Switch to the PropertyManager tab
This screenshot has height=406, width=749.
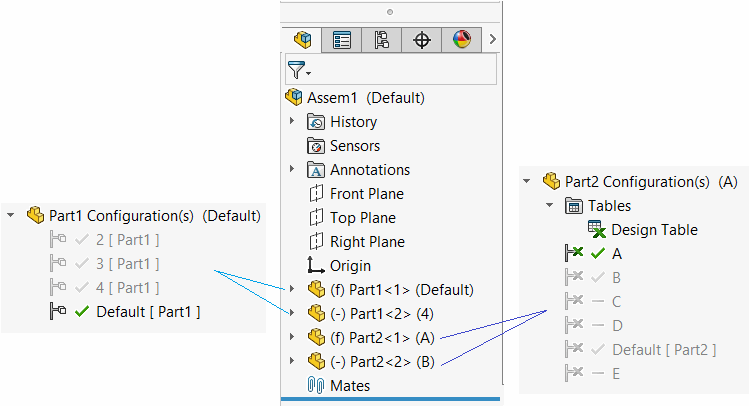point(342,40)
